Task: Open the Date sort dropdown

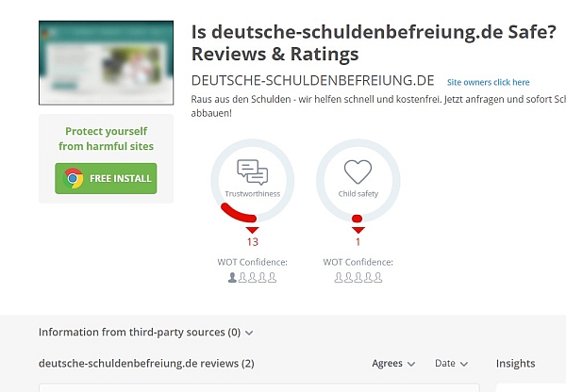Action: pyautogui.click(x=451, y=364)
